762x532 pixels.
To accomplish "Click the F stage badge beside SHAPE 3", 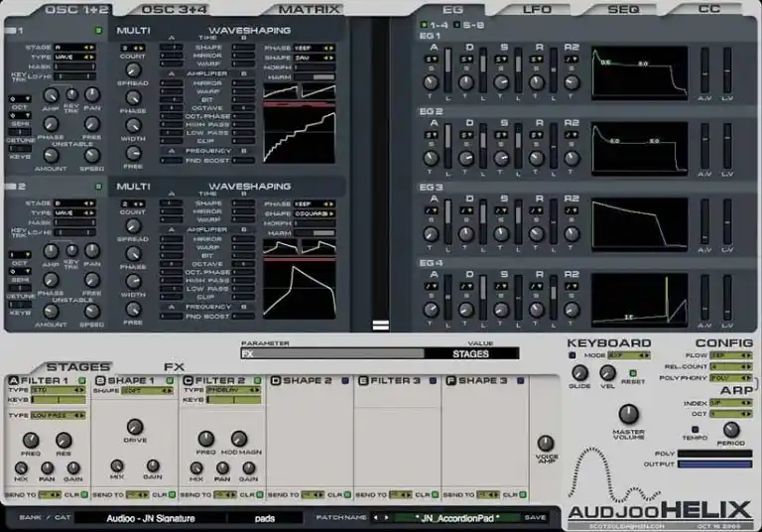I will pos(450,380).
